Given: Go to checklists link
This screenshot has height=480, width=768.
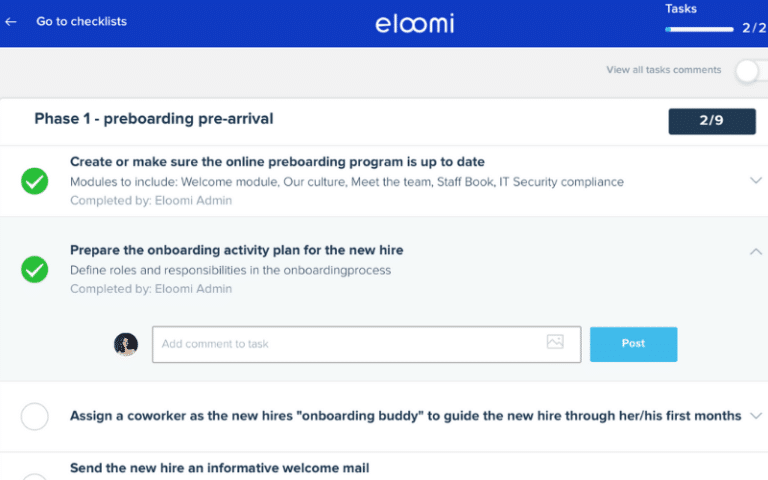Looking at the screenshot, I should point(81,22).
